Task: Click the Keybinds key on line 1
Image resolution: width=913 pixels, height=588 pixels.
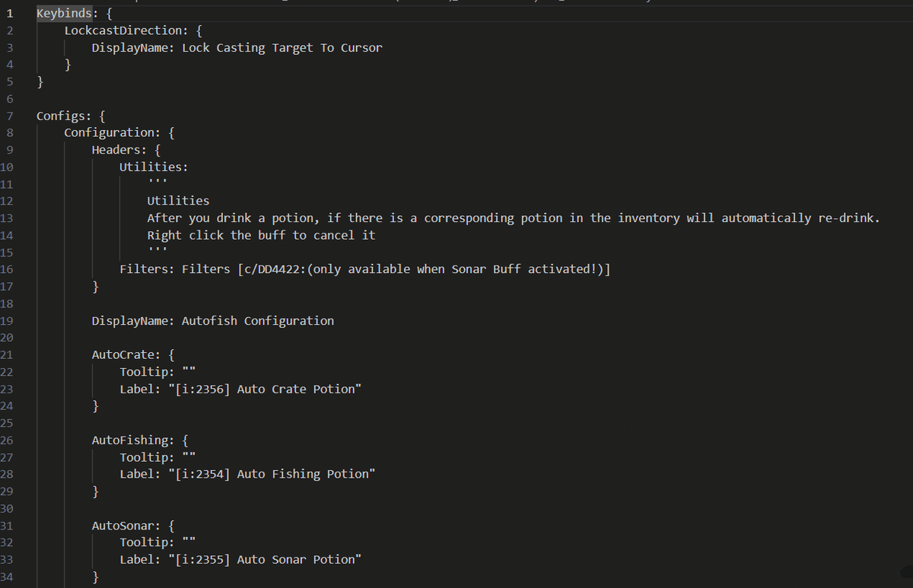Action: [x=64, y=13]
